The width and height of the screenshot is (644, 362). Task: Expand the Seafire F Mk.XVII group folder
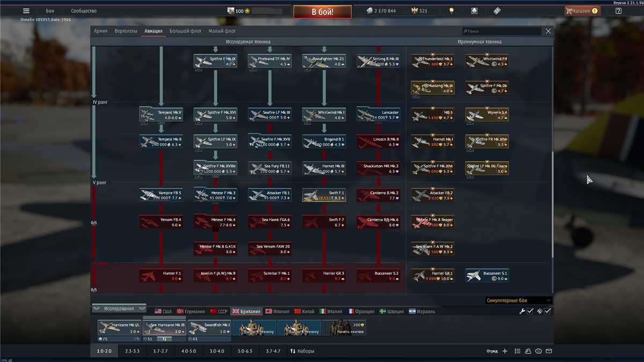coord(270,142)
